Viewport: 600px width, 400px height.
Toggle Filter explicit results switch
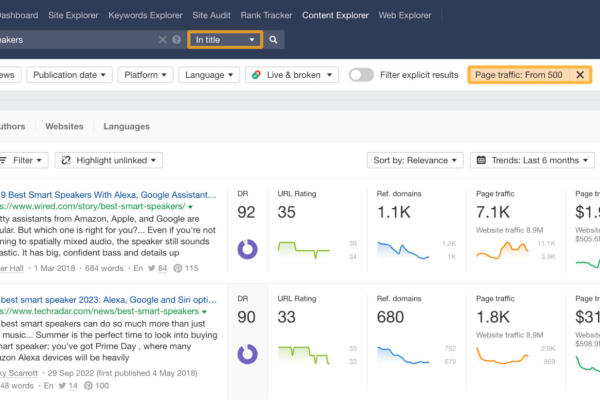click(362, 75)
